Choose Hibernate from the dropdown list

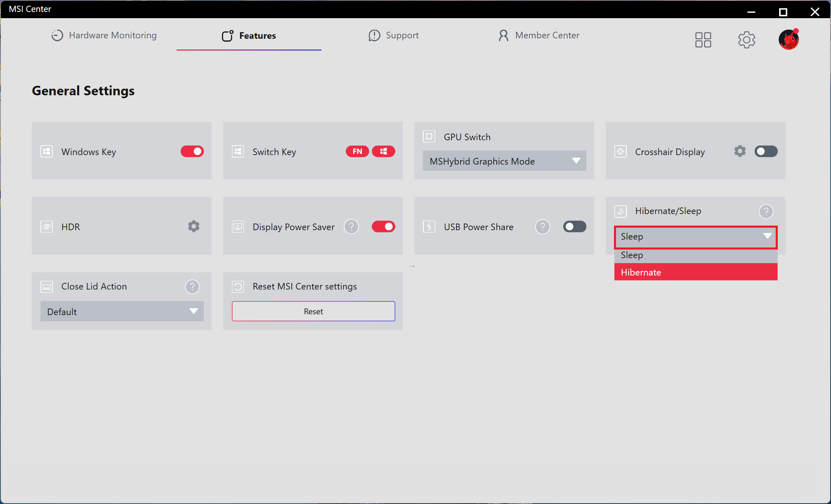[696, 272]
